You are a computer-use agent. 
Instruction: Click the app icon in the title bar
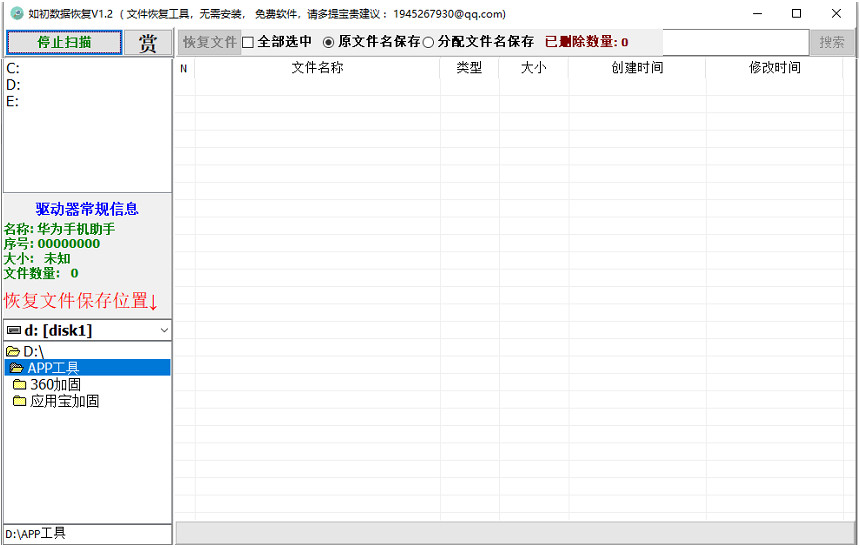pos(17,13)
